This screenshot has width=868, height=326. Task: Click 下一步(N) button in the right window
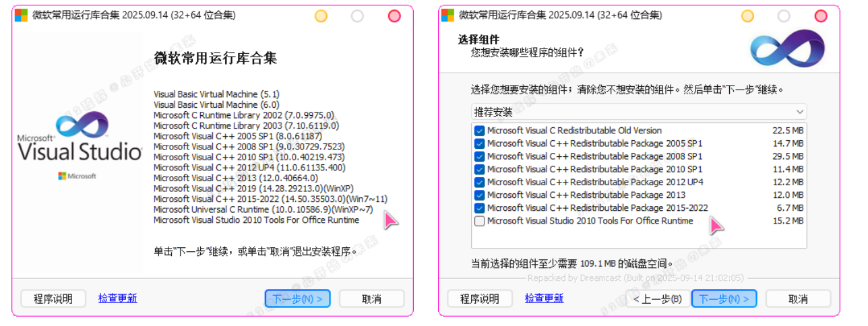(724, 298)
